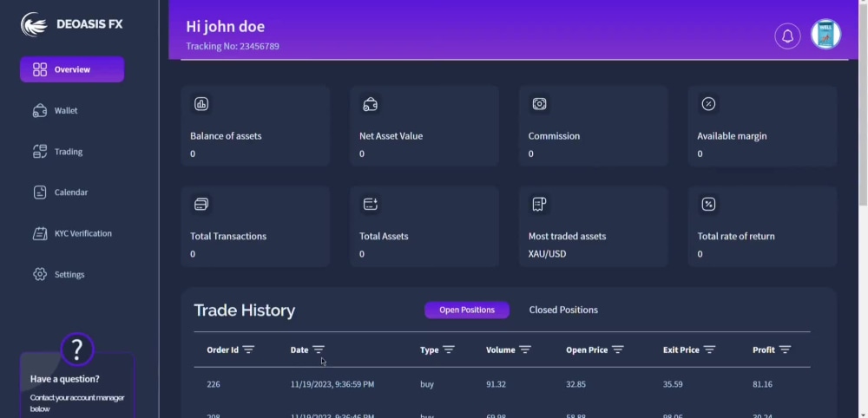Click the Commission card icon
Image resolution: width=868 pixels, height=418 pixels.
[539, 104]
